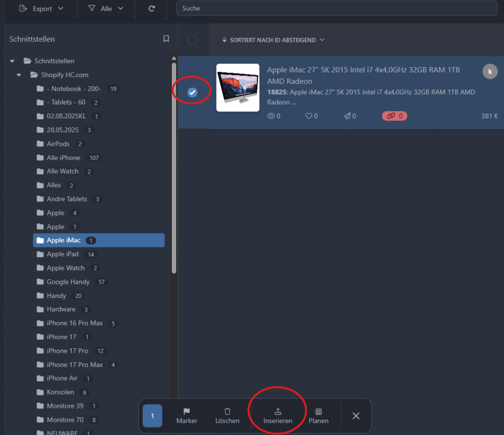Viewport: 504px width, 435px height.
Task: Open the Google Handy folder
Action: pos(68,282)
